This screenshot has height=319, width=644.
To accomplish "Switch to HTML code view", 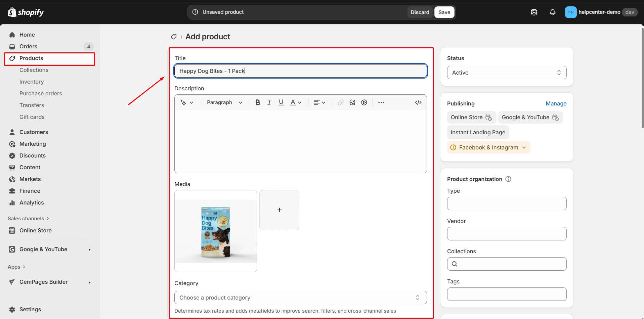I will click(x=418, y=102).
